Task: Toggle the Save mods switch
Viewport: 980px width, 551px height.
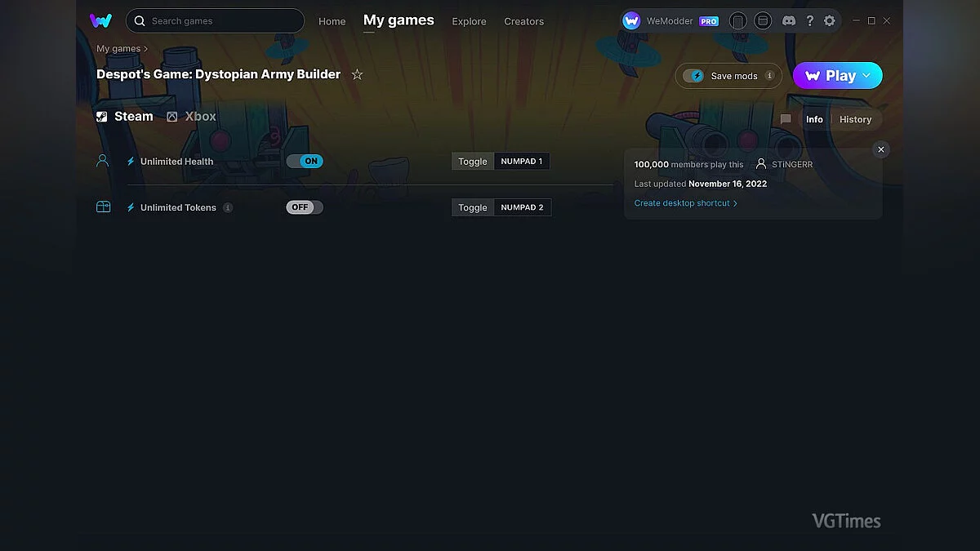Action: pos(693,76)
